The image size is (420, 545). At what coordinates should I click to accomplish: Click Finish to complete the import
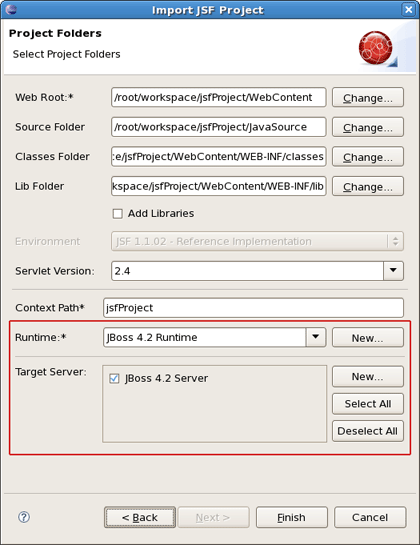click(x=292, y=517)
